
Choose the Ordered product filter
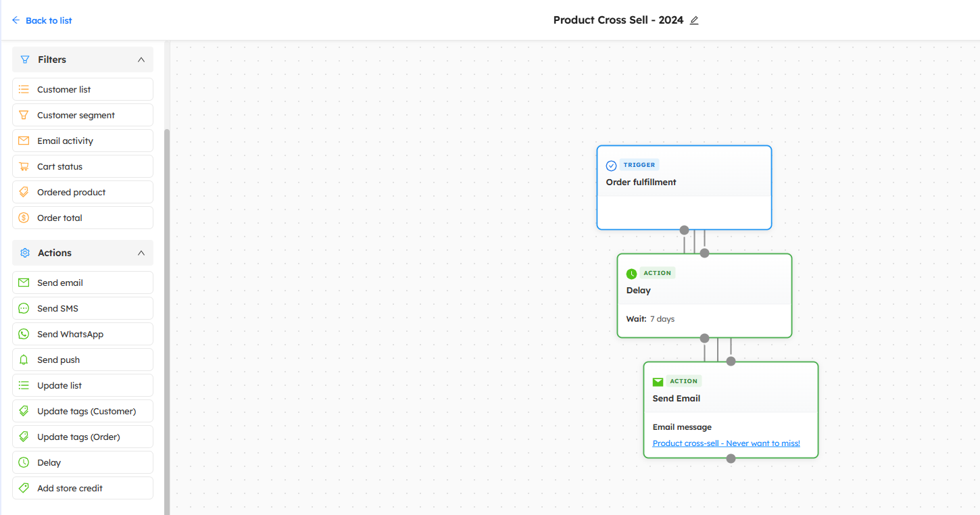(71, 192)
